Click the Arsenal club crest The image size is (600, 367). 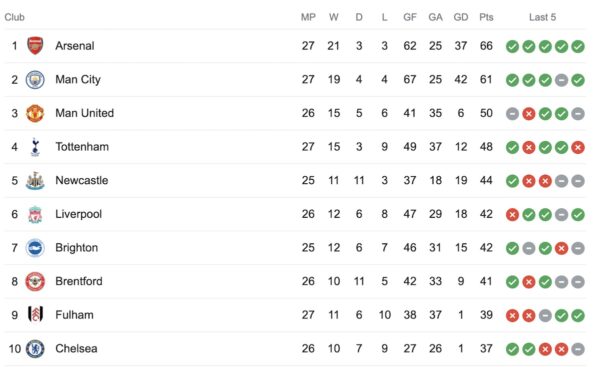[x=35, y=46]
